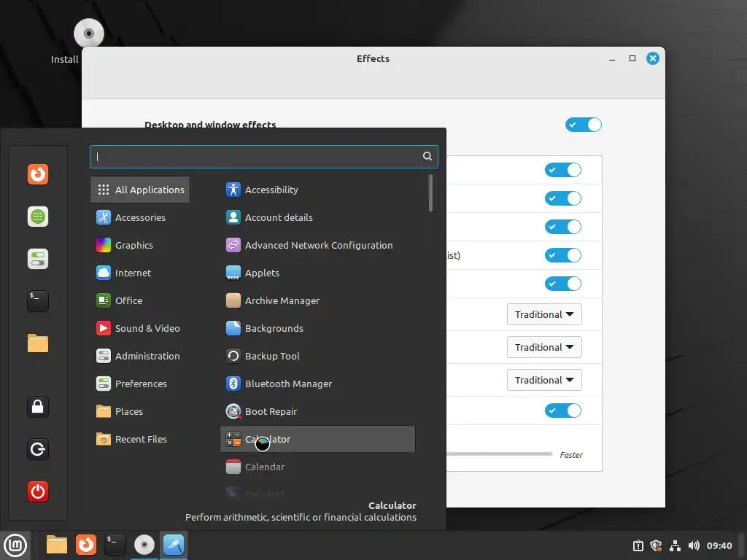The image size is (747, 560).
Task: Click the Install desktop disc icon
Action: pyautogui.click(x=88, y=34)
